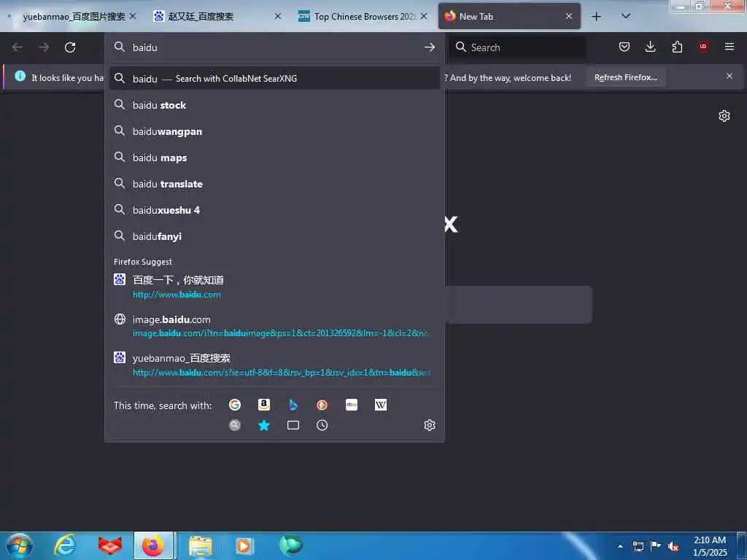Open Windows Media Player taskbar icon
747x560 pixels.
[244, 545]
